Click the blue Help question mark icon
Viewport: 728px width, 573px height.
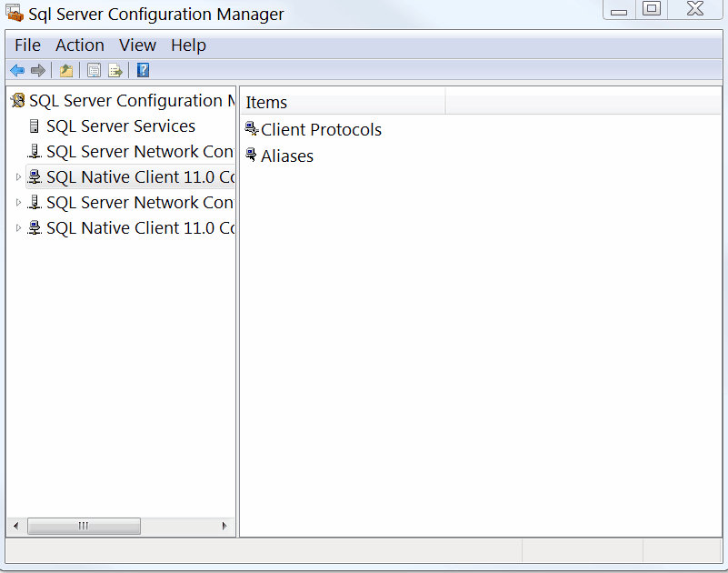(143, 70)
